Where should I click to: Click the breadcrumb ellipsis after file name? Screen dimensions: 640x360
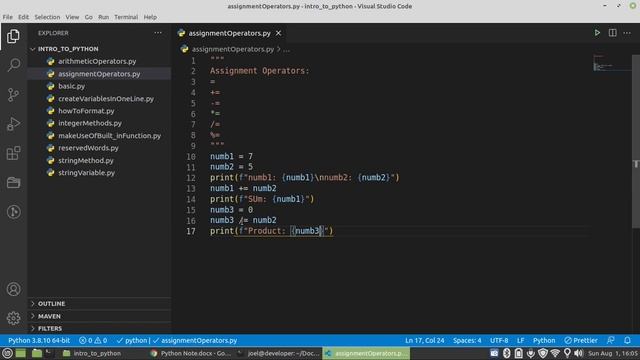[287, 49]
